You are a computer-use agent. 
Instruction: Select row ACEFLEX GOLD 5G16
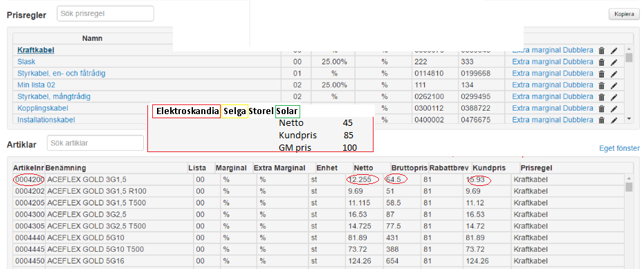click(318, 261)
